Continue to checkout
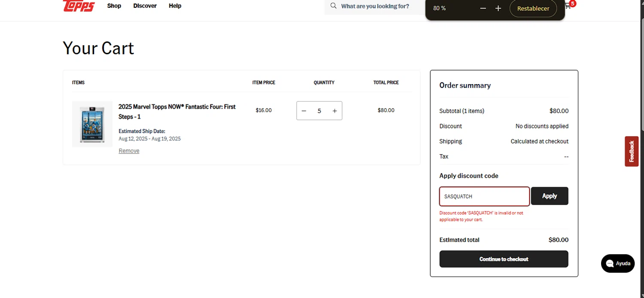The height and width of the screenshot is (298, 644). 504,259
